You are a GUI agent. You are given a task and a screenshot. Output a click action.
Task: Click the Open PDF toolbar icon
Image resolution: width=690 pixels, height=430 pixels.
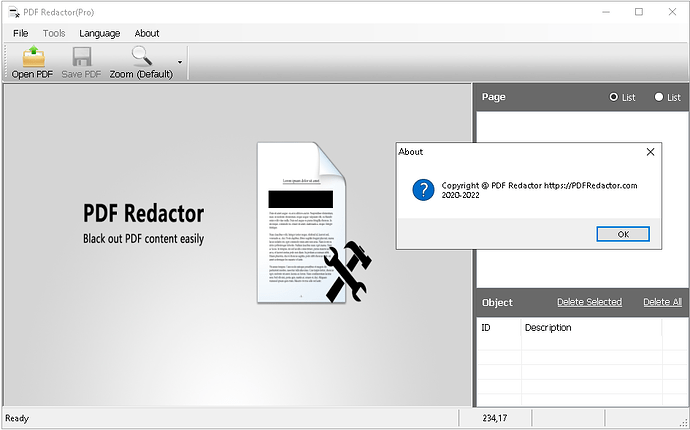pos(33,56)
